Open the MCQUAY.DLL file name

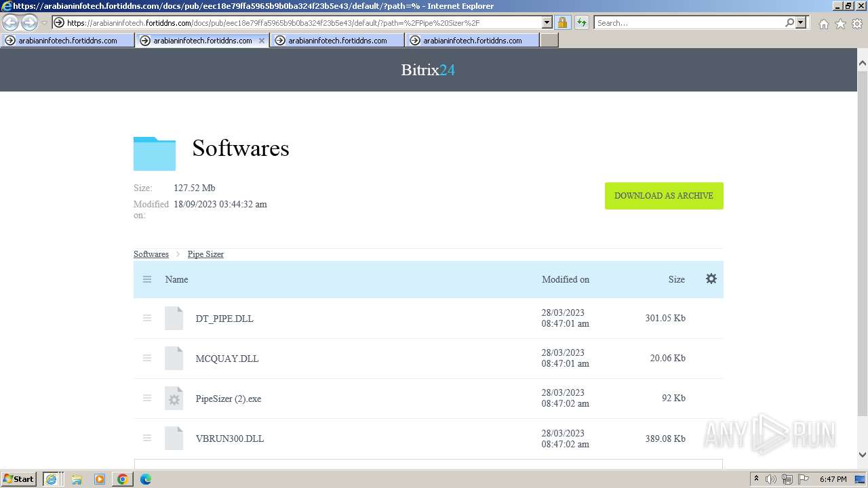(x=227, y=359)
